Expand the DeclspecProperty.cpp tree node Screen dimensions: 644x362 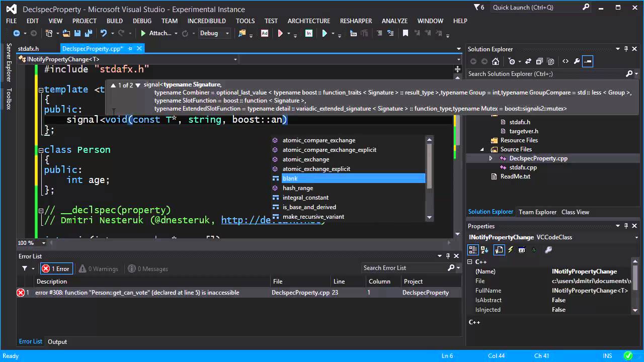(491, 158)
